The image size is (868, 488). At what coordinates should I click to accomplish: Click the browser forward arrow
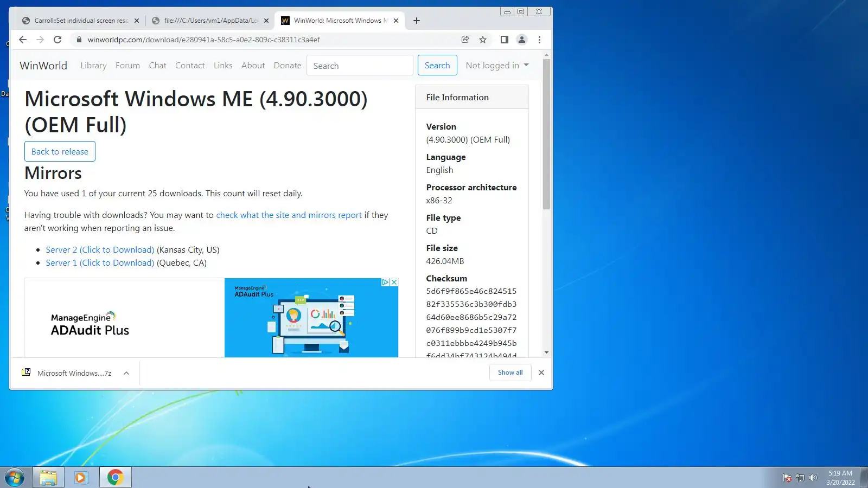pyautogui.click(x=40, y=40)
